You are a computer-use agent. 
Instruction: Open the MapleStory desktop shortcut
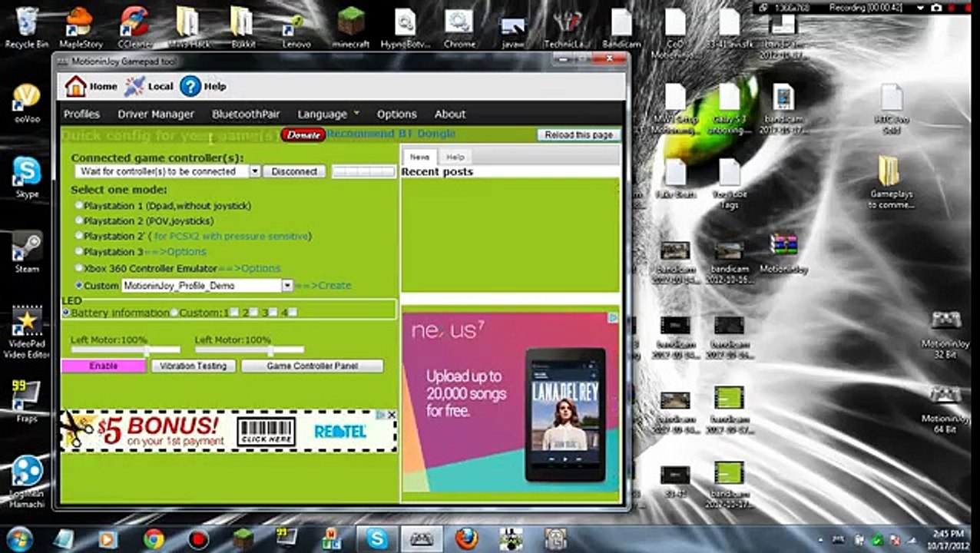(x=81, y=27)
